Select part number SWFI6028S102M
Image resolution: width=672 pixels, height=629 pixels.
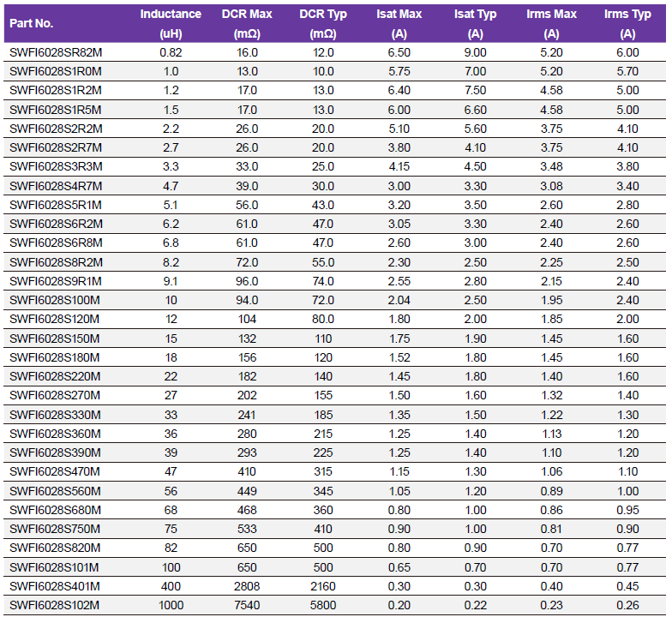55,606
